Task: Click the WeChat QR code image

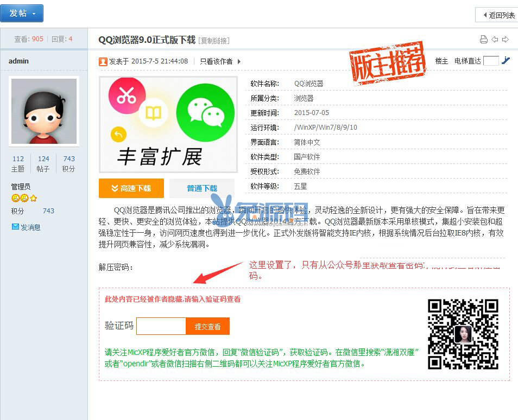Action: coord(463,334)
